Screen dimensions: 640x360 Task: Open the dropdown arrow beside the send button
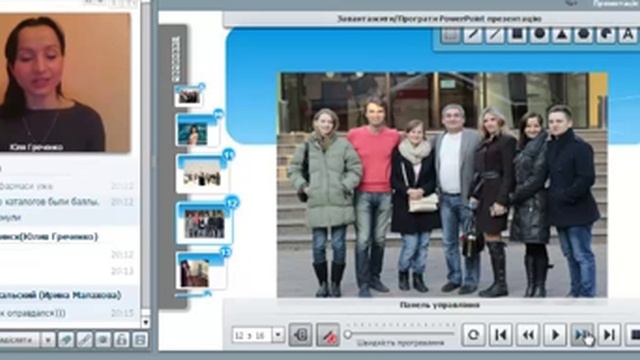[48, 340]
